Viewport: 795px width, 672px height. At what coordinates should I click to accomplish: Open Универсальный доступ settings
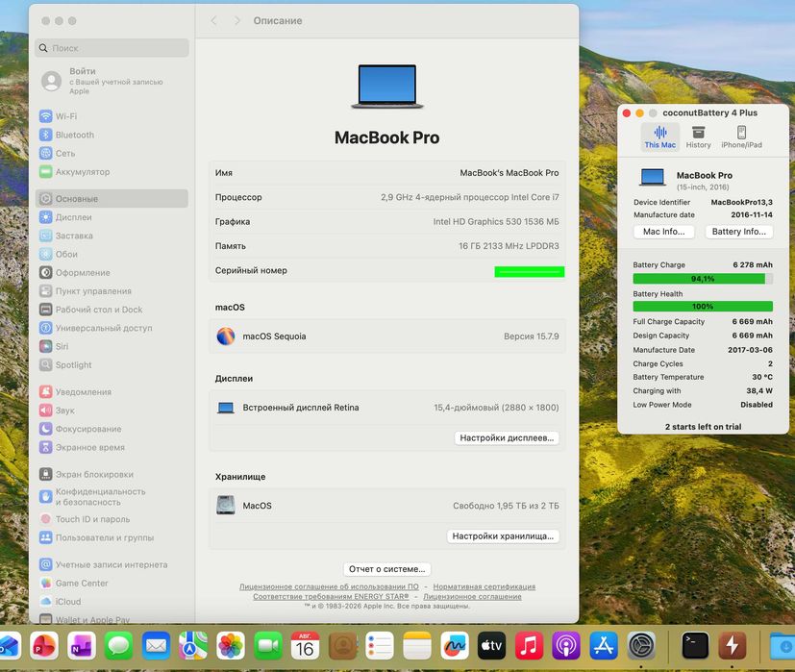[112, 328]
